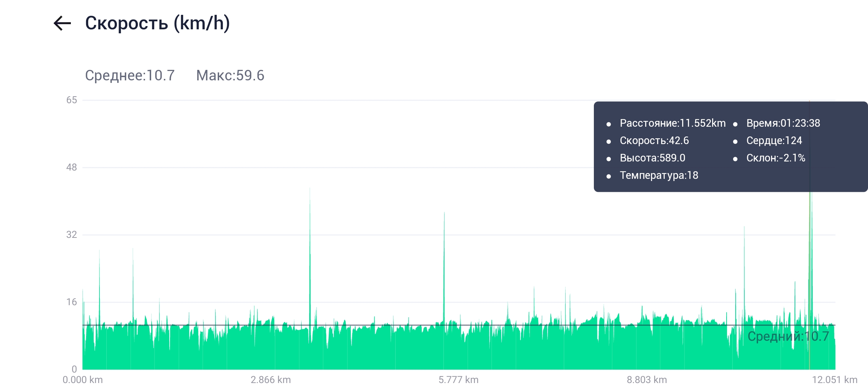Viewport: 868px width, 391px height.
Task: Select the 2.866 km x-axis label
Action: (271, 380)
